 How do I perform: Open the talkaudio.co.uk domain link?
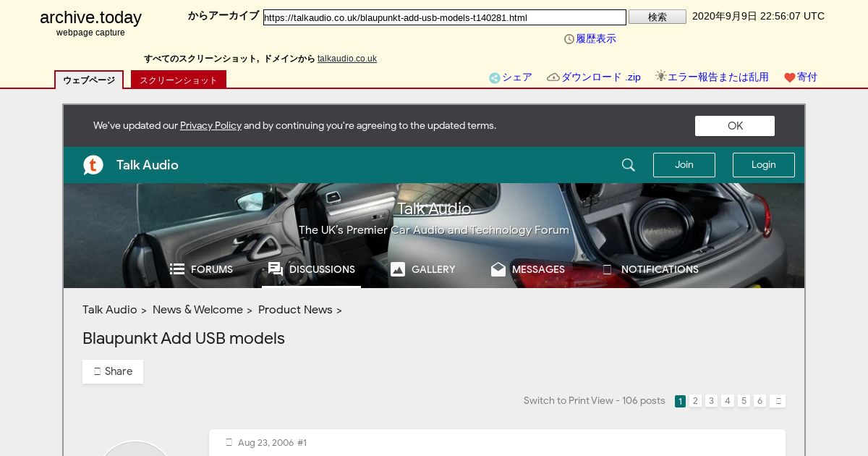point(347,59)
